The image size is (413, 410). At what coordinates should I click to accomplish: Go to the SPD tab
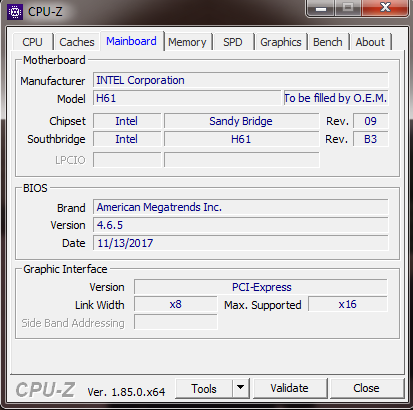(x=233, y=42)
